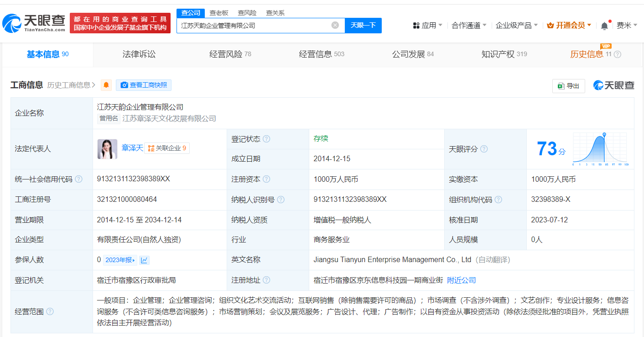Screen dimensions: 644x337
Task: Open the help icon next to 组织机构代码
Action: click(499, 200)
